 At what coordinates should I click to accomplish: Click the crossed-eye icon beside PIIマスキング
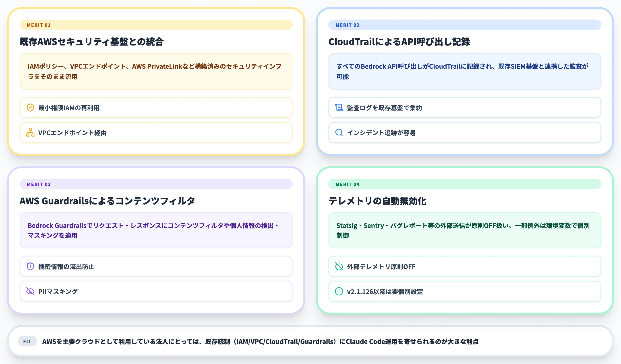click(x=30, y=291)
